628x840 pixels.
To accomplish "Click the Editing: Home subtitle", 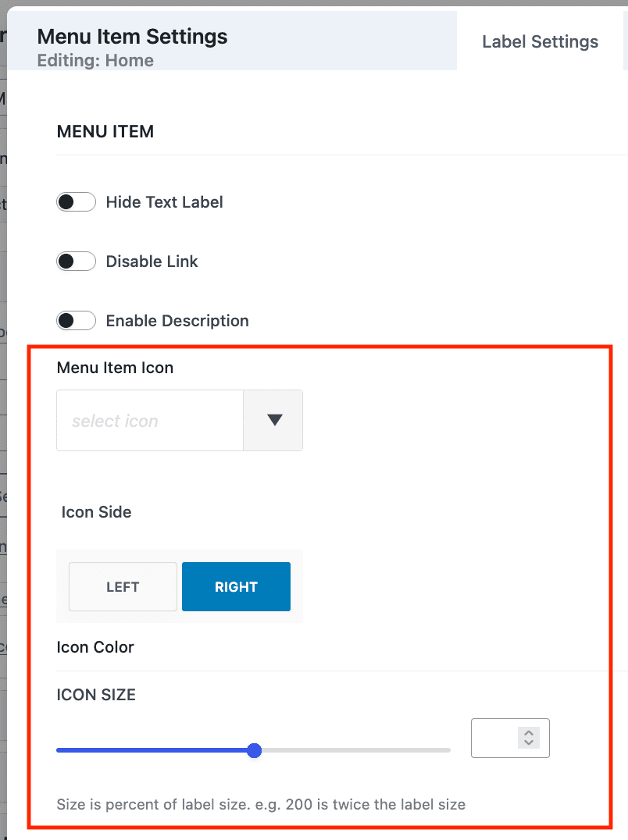I will [x=95, y=60].
